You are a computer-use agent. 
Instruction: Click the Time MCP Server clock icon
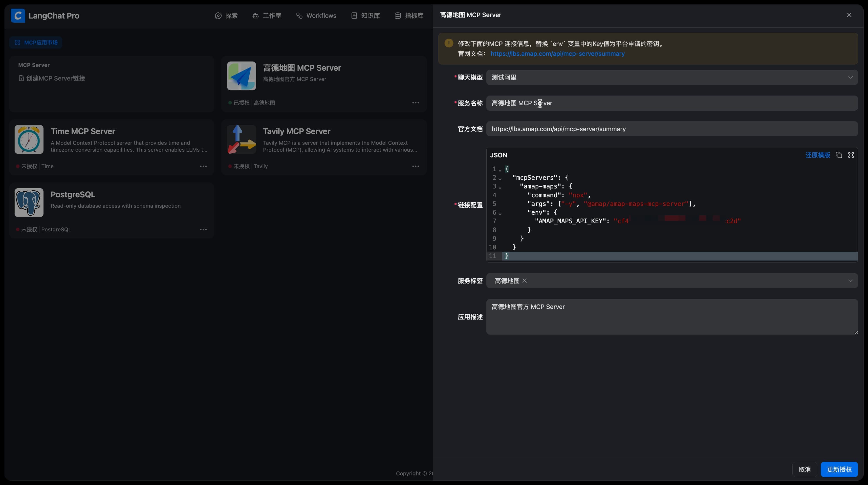(29, 139)
